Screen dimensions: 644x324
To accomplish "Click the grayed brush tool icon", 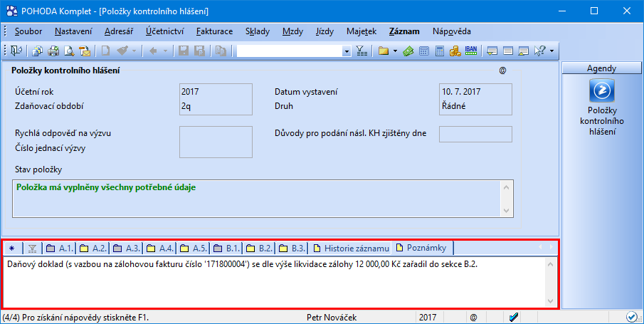I will pos(122,51).
